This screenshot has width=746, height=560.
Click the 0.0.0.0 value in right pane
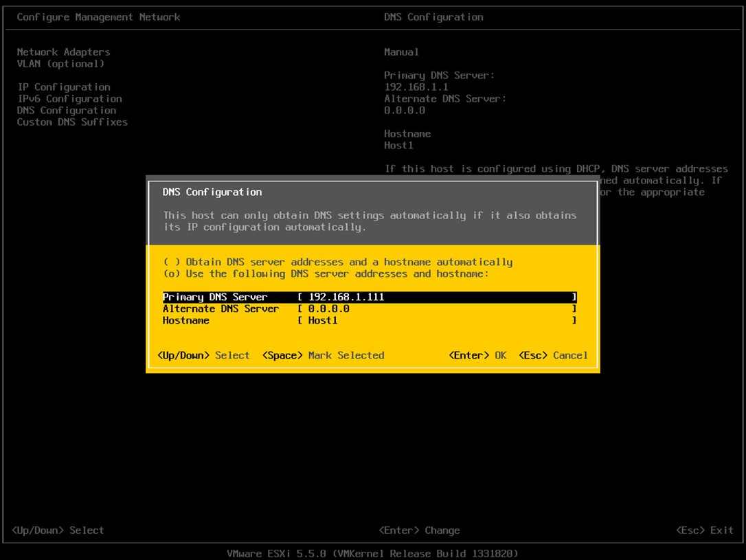pyautogui.click(x=405, y=111)
